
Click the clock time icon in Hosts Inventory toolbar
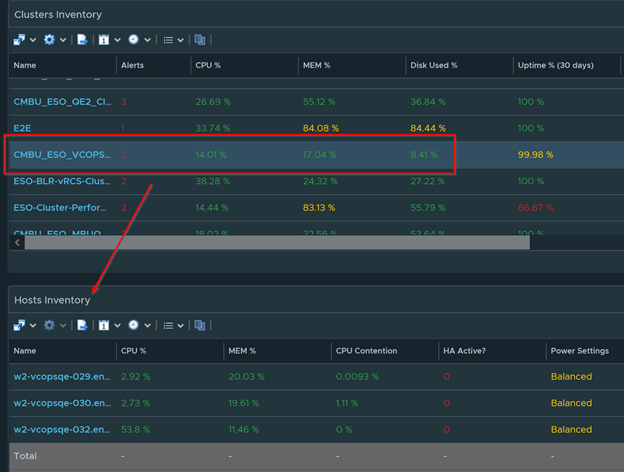point(134,325)
